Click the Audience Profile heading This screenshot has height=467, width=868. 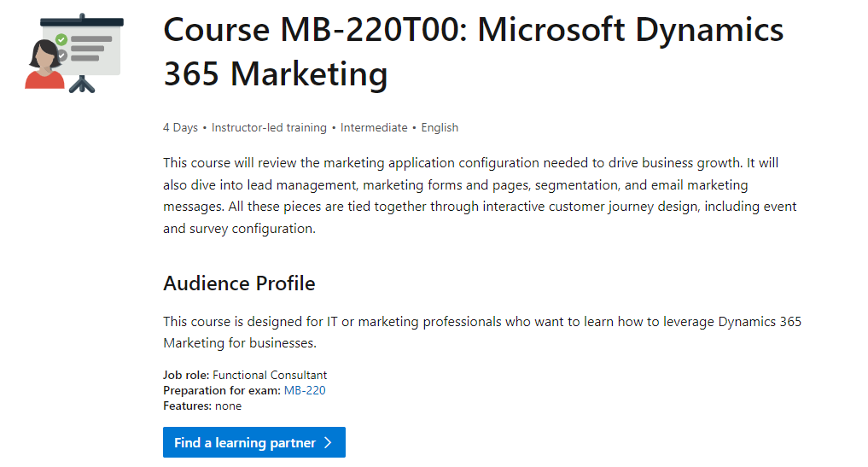point(239,283)
